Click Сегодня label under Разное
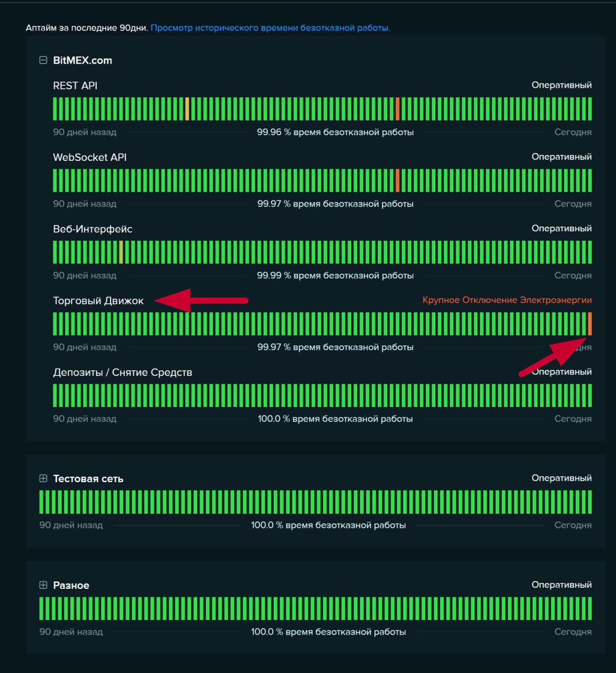 [573, 632]
